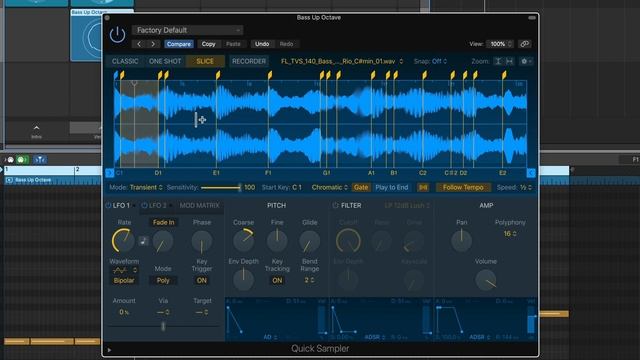This screenshot has width=640, height=360.
Task: Click the Undo button
Action: tap(262, 44)
